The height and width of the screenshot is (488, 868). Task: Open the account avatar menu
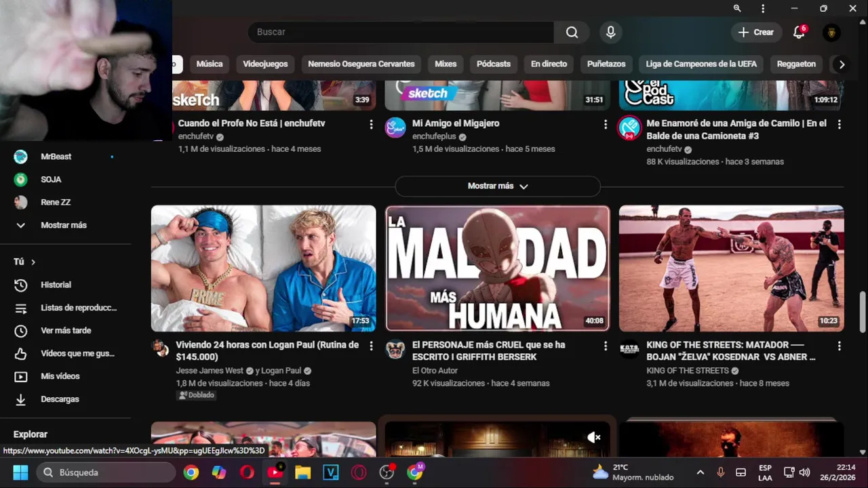tap(831, 32)
